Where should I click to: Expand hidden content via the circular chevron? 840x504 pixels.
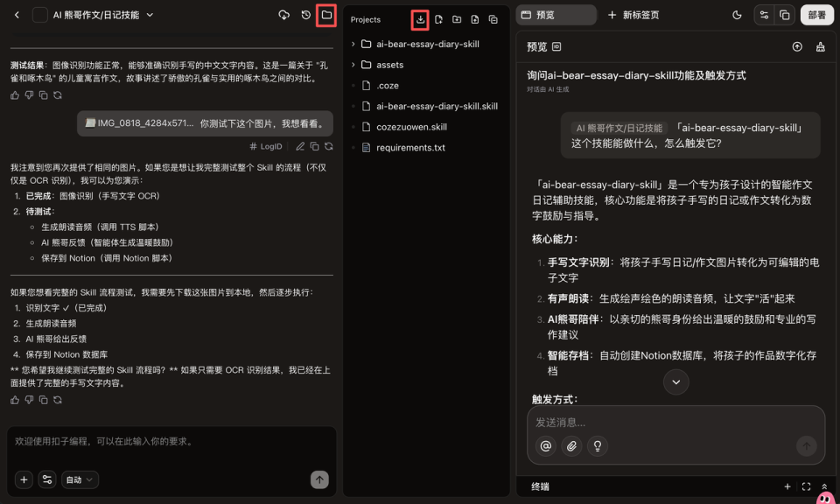pos(675,381)
